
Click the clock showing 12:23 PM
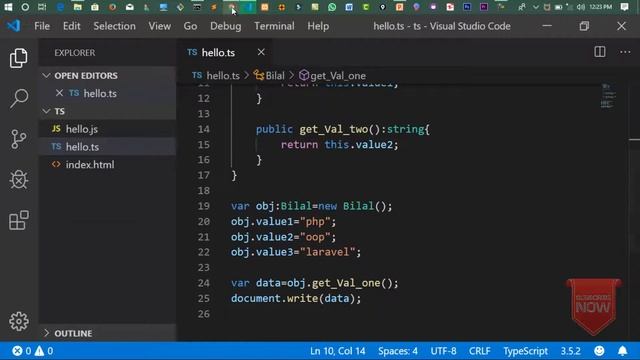[600, 7]
